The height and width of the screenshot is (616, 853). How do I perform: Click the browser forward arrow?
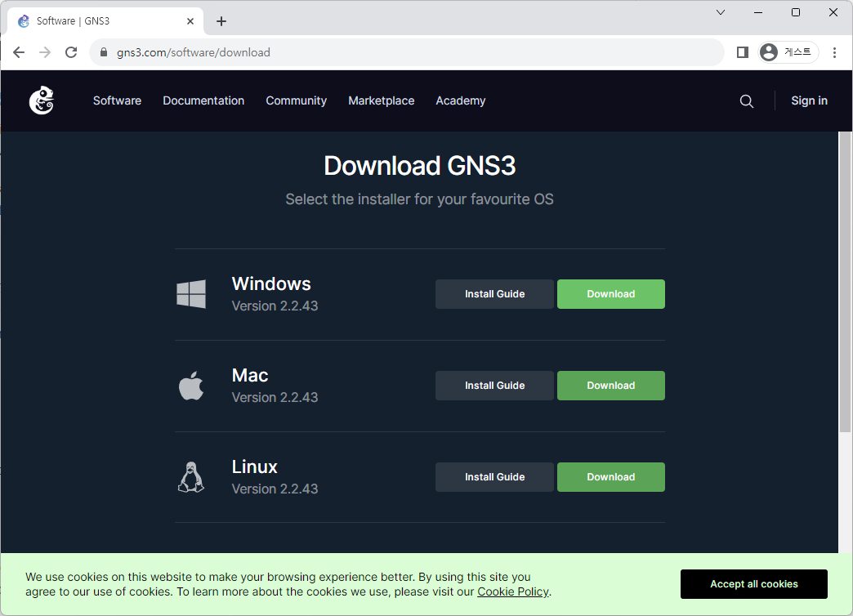pyautogui.click(x=45, y=52)
